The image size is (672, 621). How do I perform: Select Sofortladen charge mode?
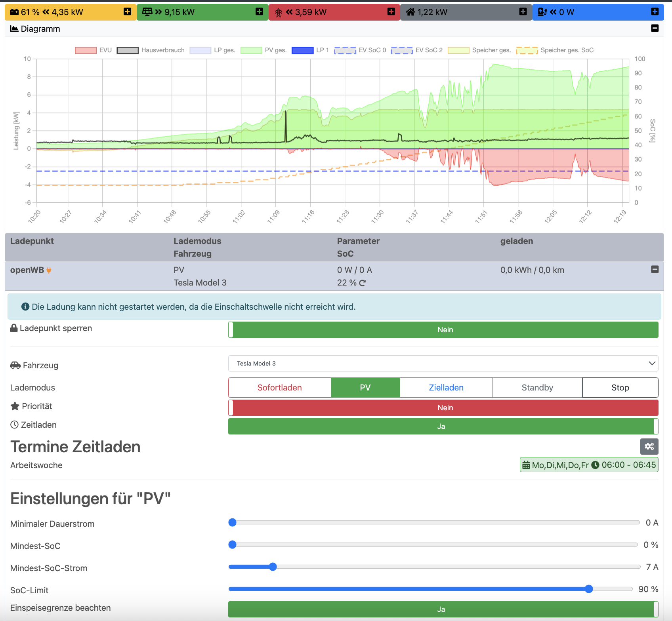[x=279, y=387]
